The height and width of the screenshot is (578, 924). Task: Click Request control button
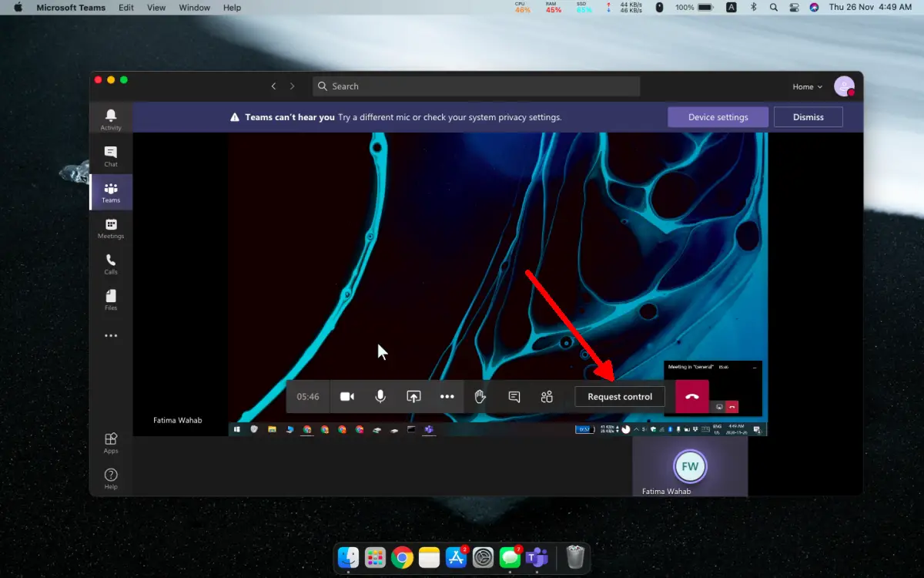620,397
